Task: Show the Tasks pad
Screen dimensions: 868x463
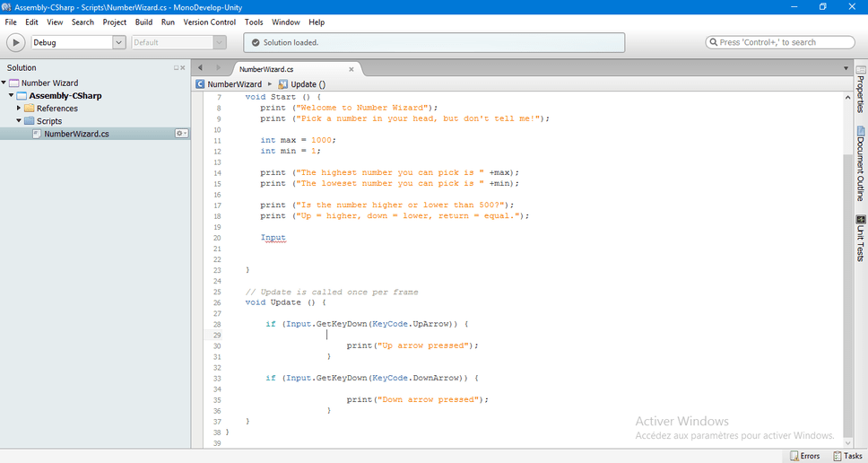Action: pos(847,456)
